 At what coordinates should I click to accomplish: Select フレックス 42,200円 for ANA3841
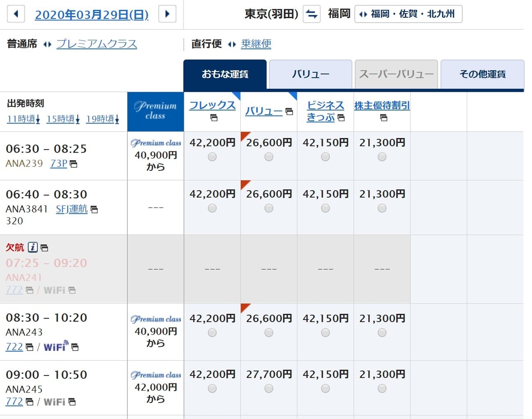click(212, 208)
